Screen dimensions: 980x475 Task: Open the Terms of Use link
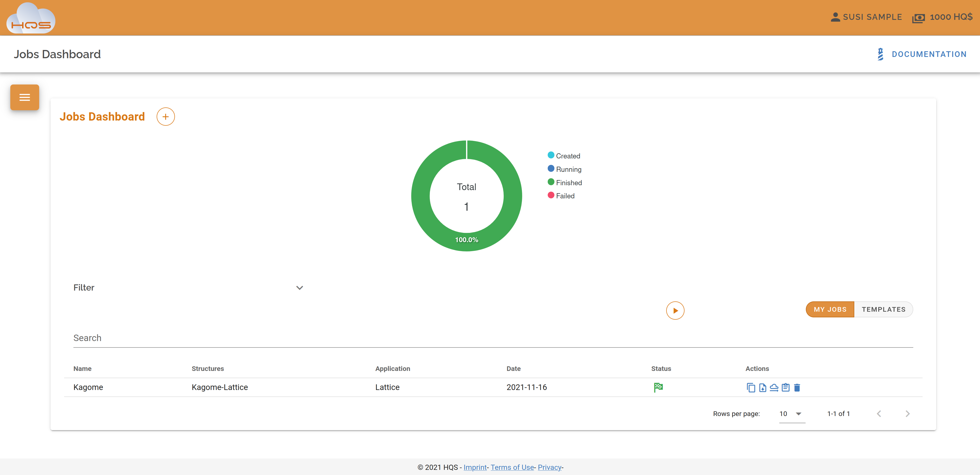(512, 467)
